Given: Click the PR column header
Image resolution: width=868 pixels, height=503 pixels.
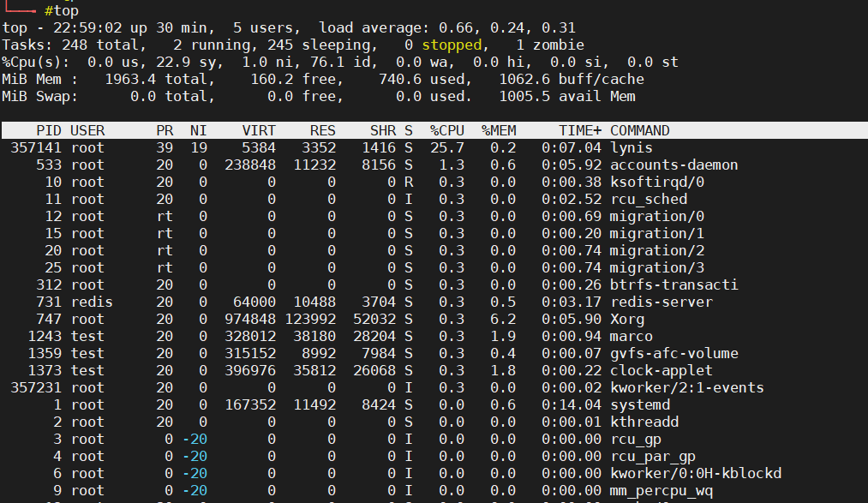Looking at the screenshot, I should pos(165,130).
